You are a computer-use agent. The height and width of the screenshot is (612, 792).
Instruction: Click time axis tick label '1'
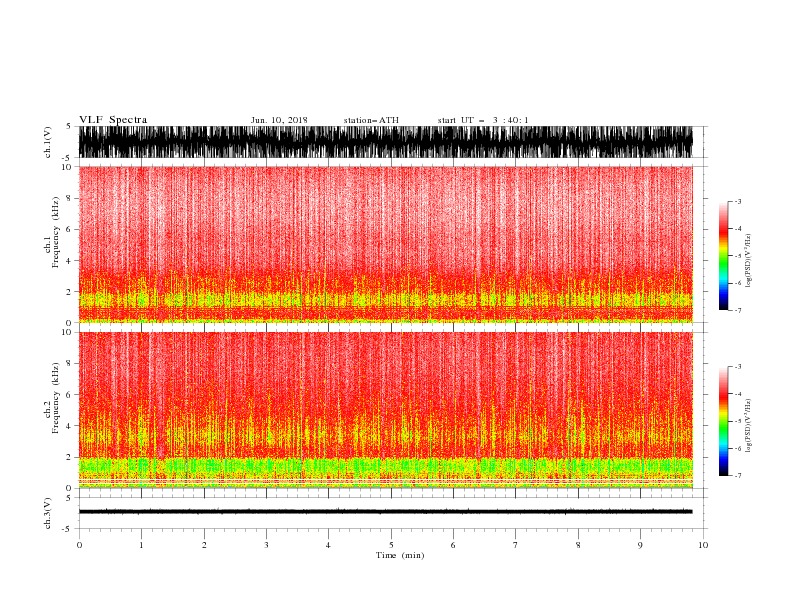tap(141, 545)
